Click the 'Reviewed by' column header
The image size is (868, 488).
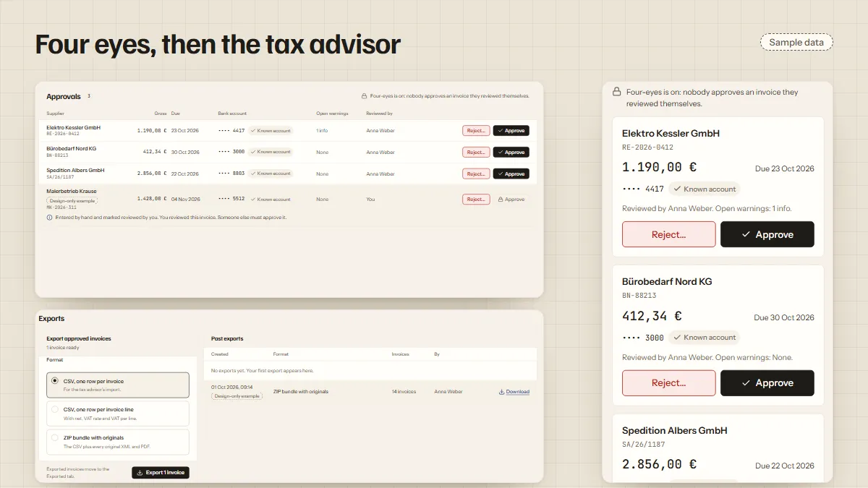[x=379, y=114]
